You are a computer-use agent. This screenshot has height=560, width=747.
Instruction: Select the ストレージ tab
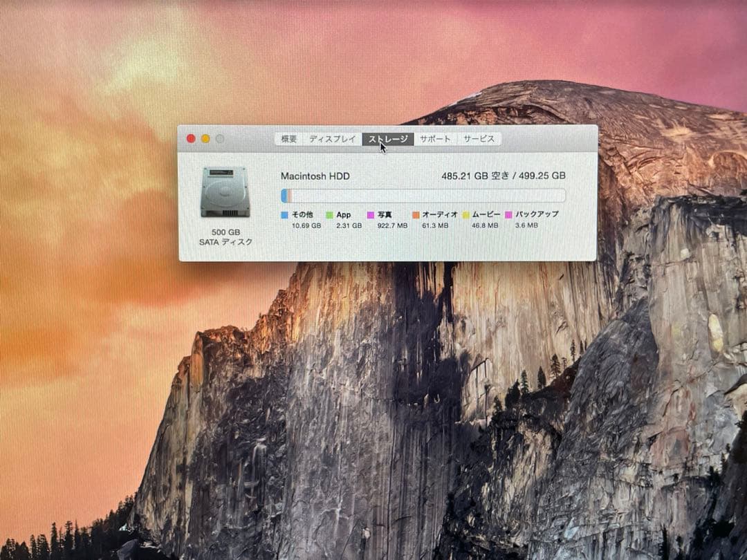388,138
